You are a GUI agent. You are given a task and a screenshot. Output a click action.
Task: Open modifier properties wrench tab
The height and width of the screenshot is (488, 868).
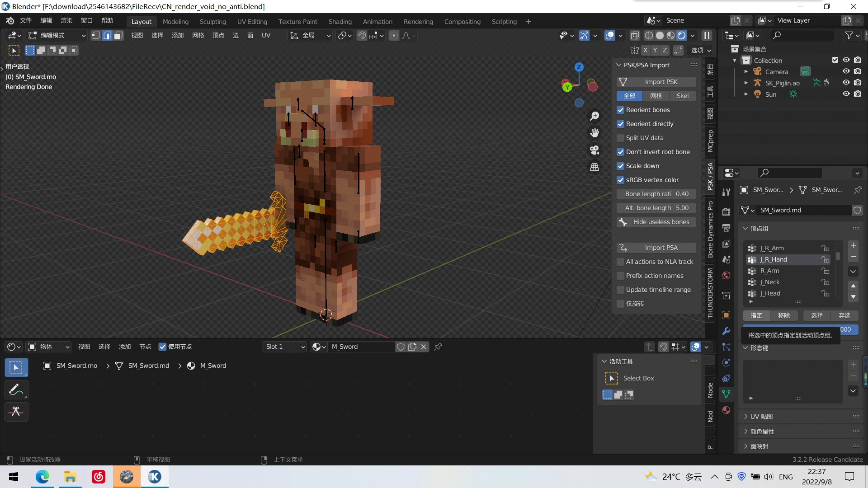point(726,331)
